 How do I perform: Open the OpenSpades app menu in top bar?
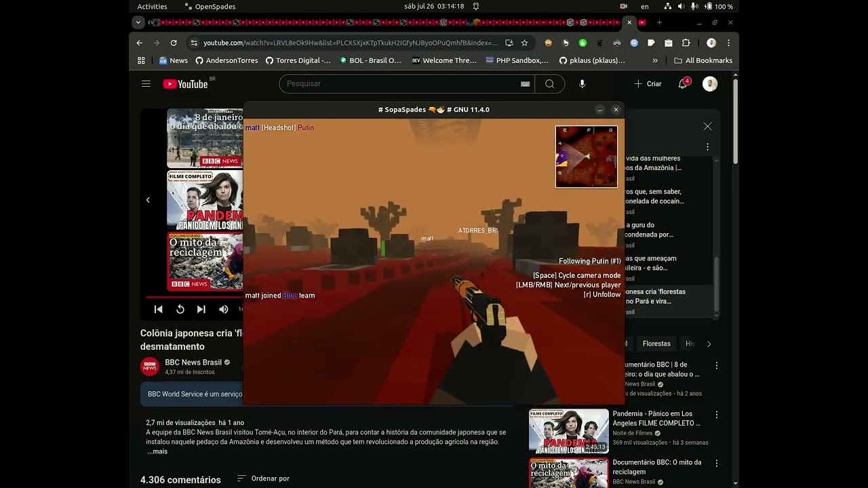coord(210,6)
